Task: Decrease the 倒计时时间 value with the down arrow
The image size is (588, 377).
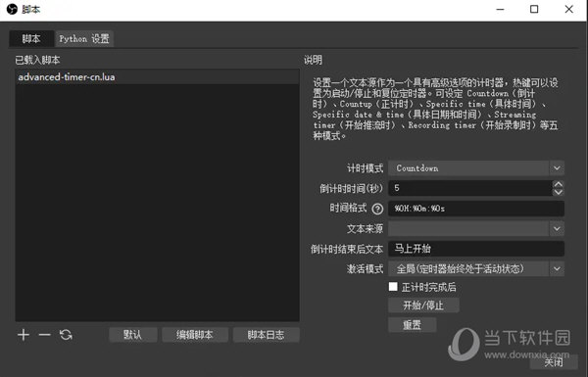Action: [x=558, y=192]
